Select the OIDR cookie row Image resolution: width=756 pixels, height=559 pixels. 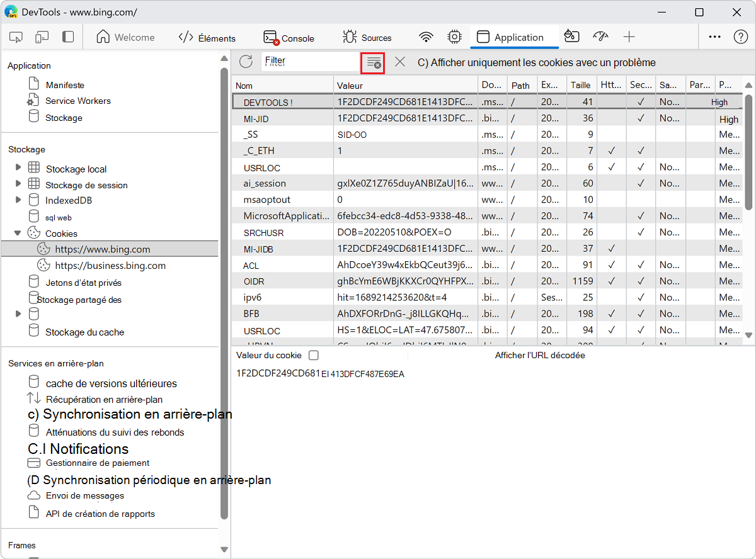click(x=487, y=281)
